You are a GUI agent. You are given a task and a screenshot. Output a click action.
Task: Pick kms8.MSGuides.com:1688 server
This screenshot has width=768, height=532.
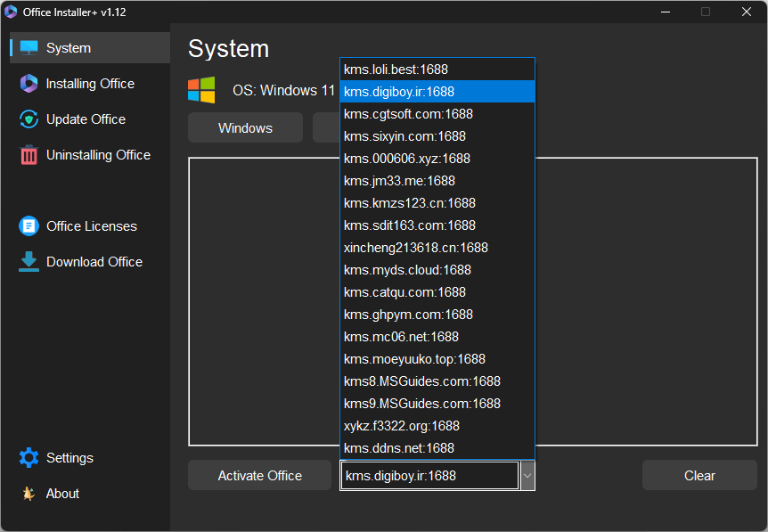point(437,381)
